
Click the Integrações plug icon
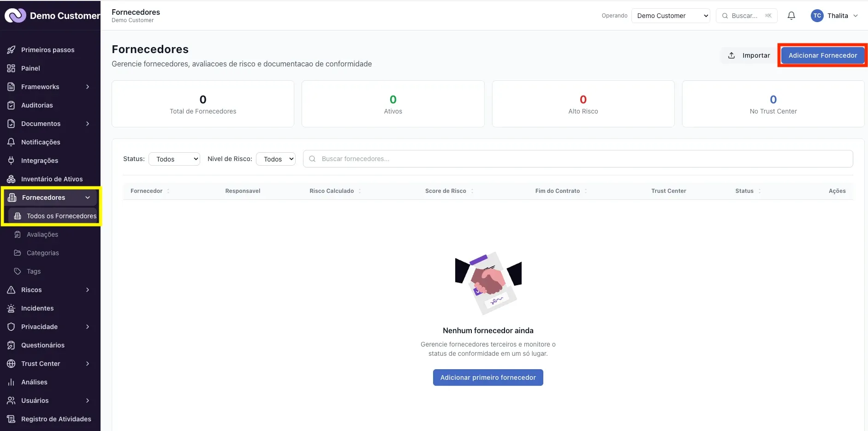point(12,161)
